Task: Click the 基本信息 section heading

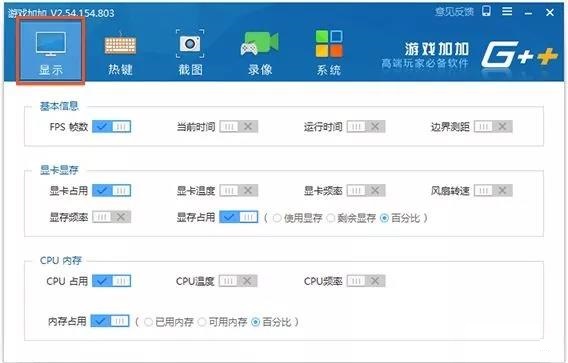Action: click(59, 106)
